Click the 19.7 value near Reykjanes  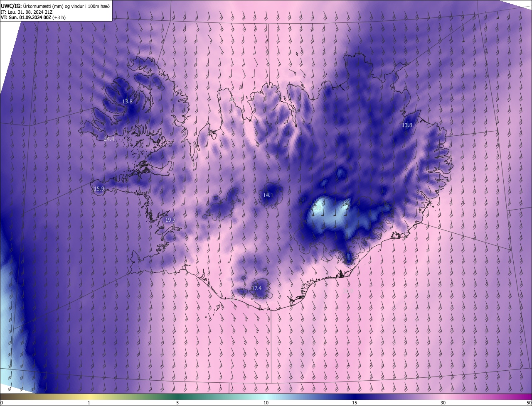point(170,220)
